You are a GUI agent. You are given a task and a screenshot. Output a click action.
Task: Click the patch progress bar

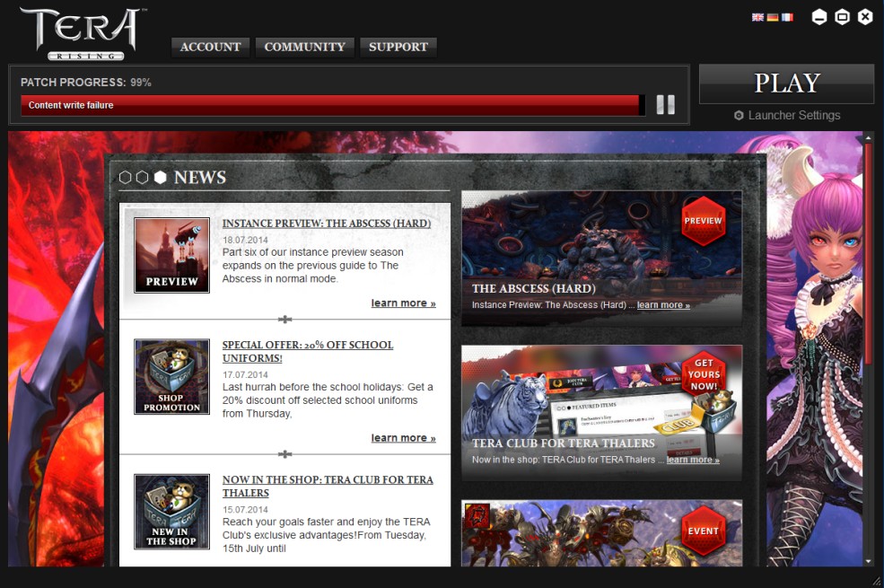pos(333,105)
